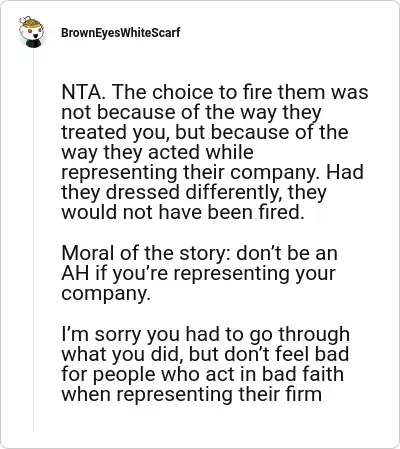
Task: Click the line "way they acted while"
Action: coord(158,153)
